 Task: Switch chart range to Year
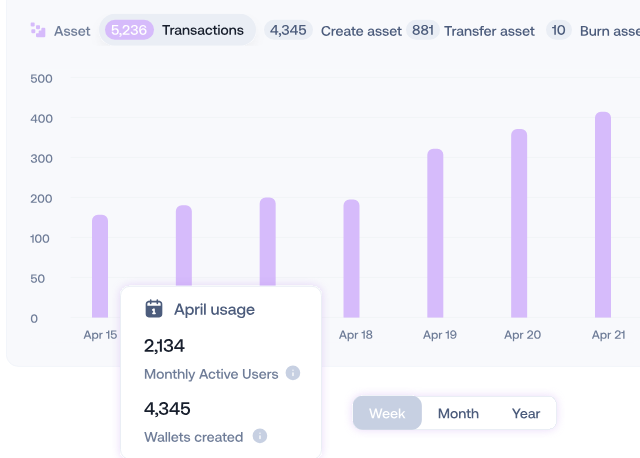click(526, 413)
